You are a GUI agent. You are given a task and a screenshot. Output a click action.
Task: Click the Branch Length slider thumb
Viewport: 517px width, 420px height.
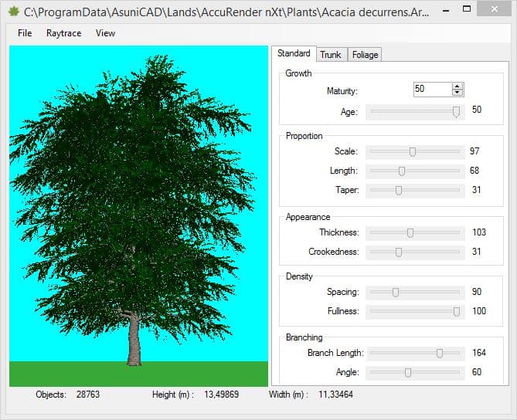point(440,354)
